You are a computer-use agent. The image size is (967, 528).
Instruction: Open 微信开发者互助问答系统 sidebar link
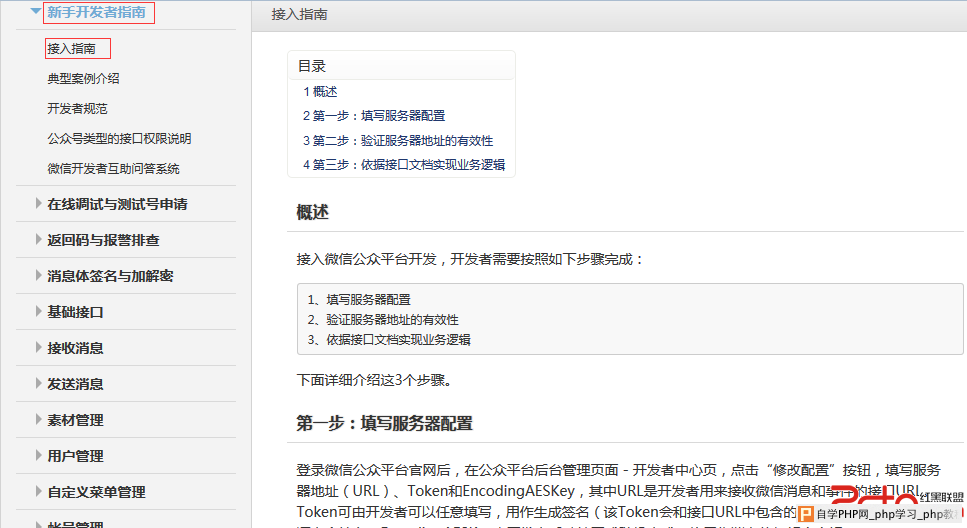click(113, 168)
